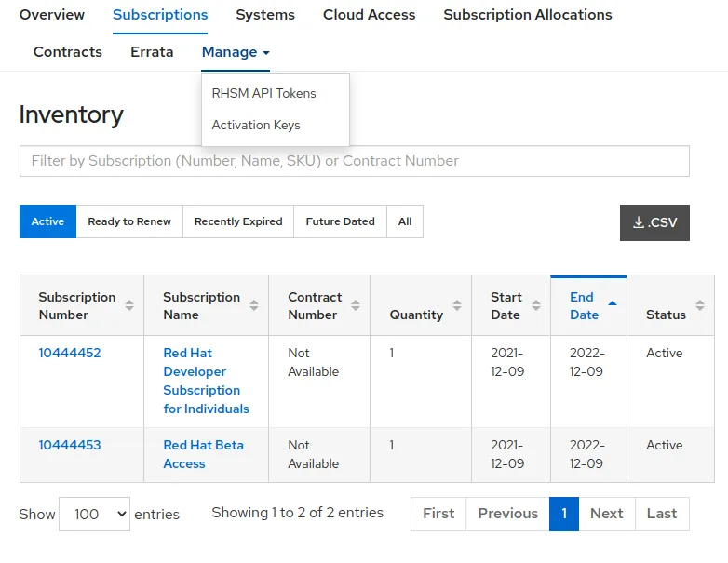Click the Subscription Number column header
The image size is (728, 563).
[82, 305]
